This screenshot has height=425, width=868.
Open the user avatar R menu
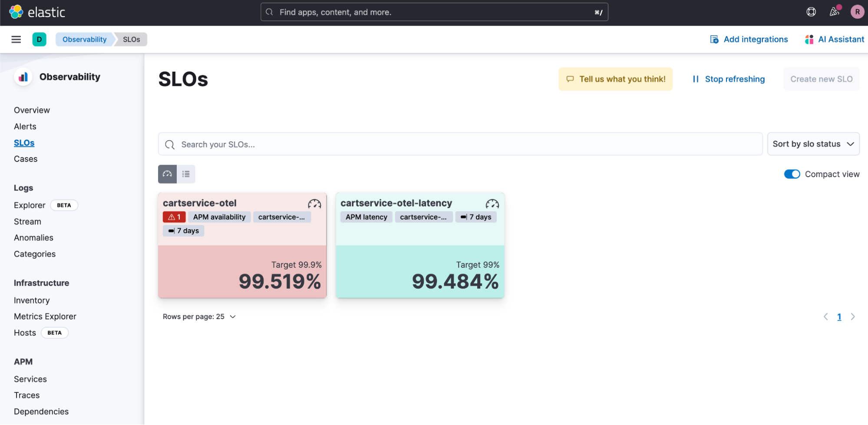(x=857, y=12)
